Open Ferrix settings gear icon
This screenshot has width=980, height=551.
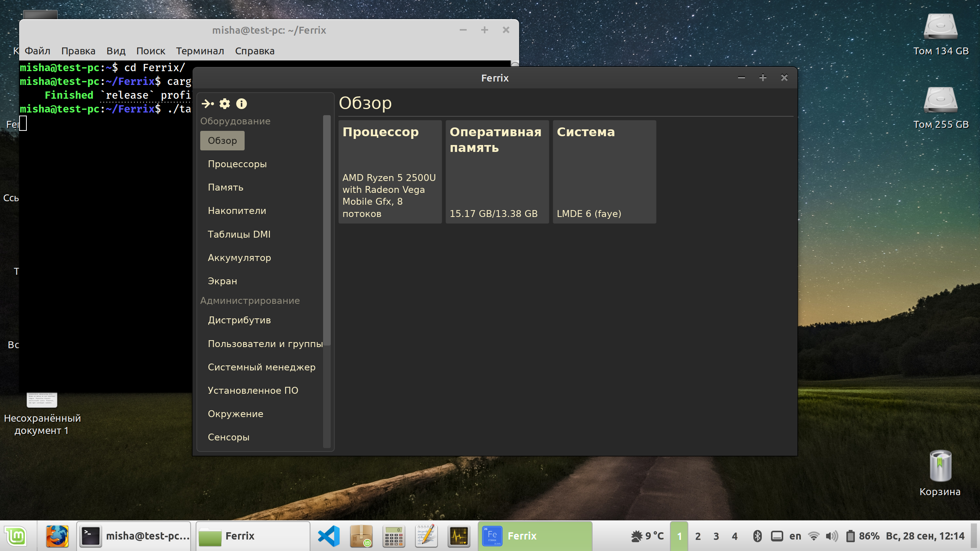[x=225, y=104]
